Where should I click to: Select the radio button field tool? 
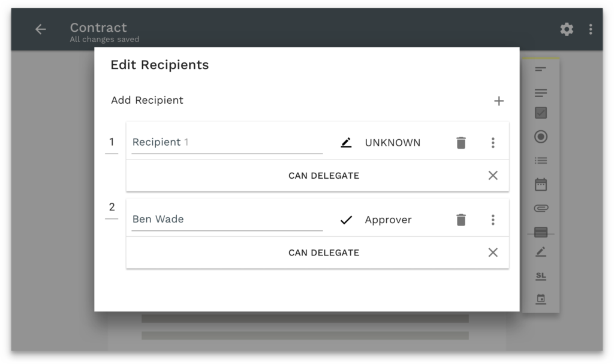541,137
